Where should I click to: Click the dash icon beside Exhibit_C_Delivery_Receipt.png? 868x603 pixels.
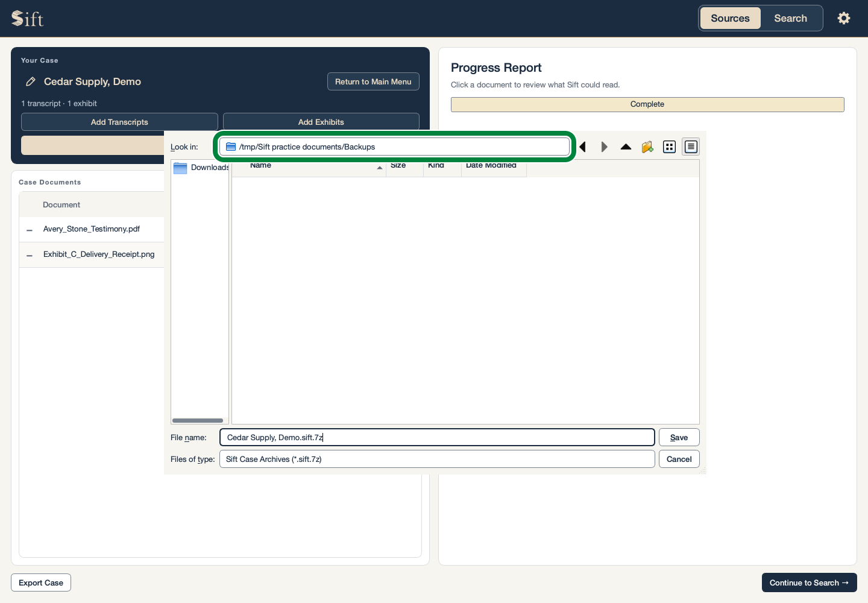[30, 255]
